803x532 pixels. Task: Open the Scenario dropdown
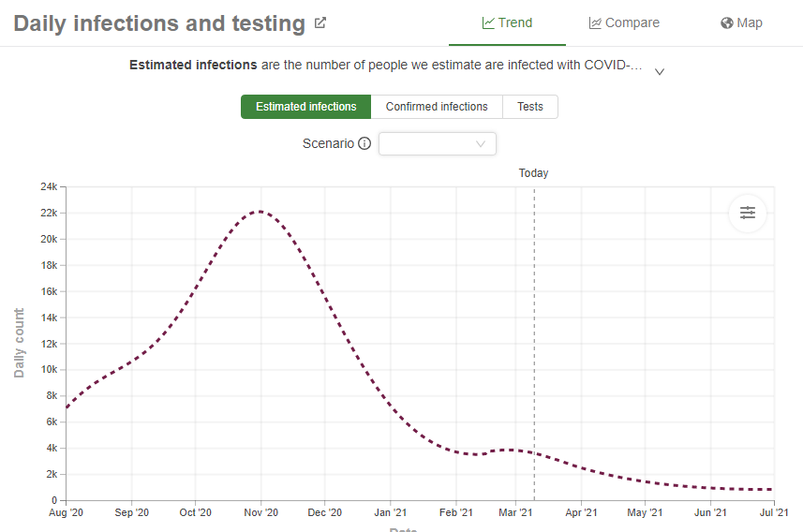coord(438,144)
